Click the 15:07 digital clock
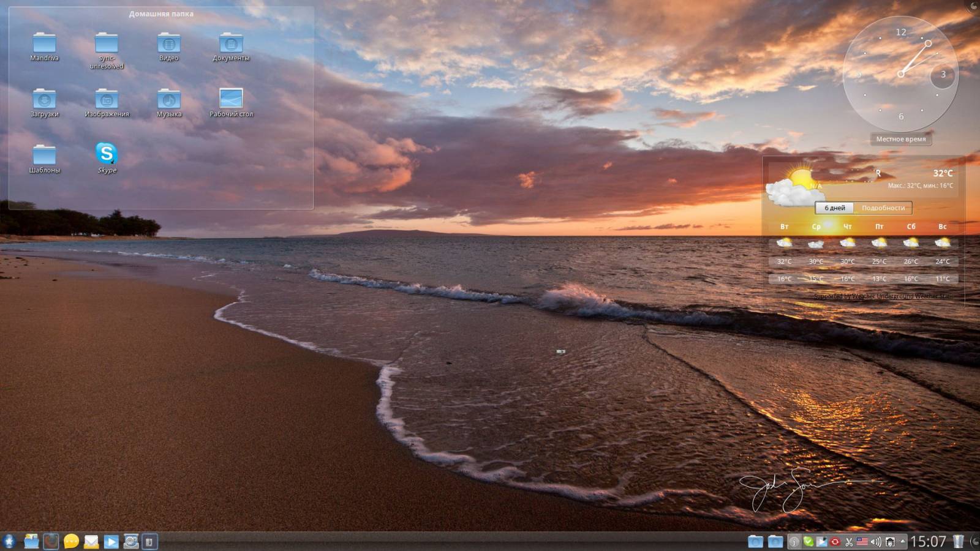 (928, 541)
